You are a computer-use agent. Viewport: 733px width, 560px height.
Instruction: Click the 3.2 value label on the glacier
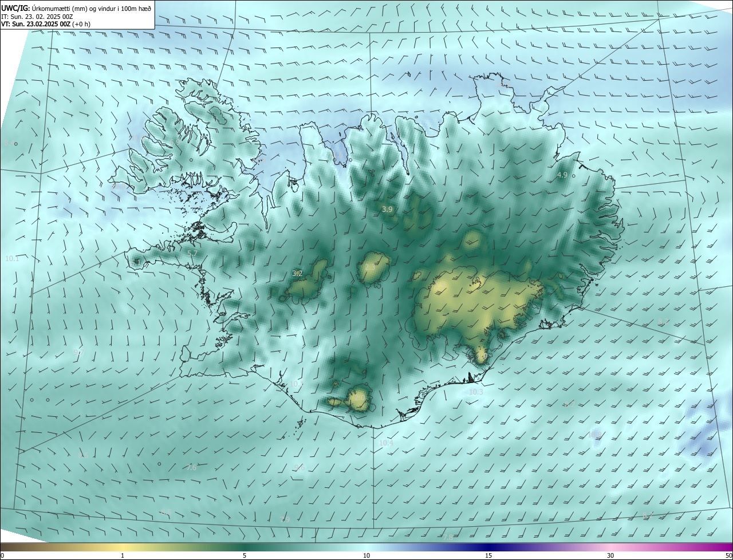[297, 274]
